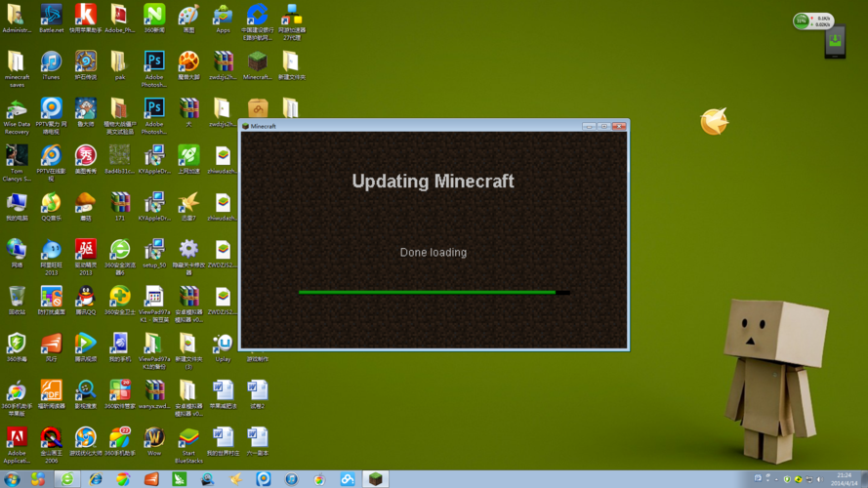Open the My Computer desktop icon

[x=17, y=206]
